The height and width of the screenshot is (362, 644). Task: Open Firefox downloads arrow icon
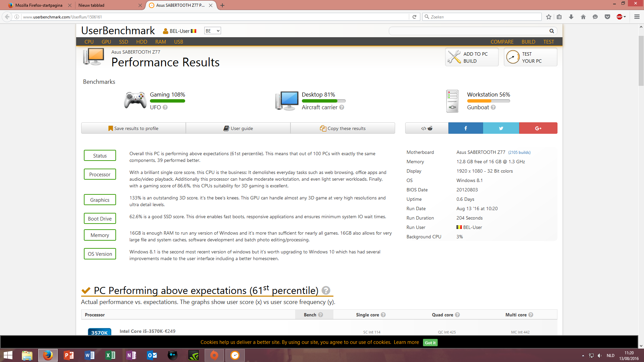(571, 17)
